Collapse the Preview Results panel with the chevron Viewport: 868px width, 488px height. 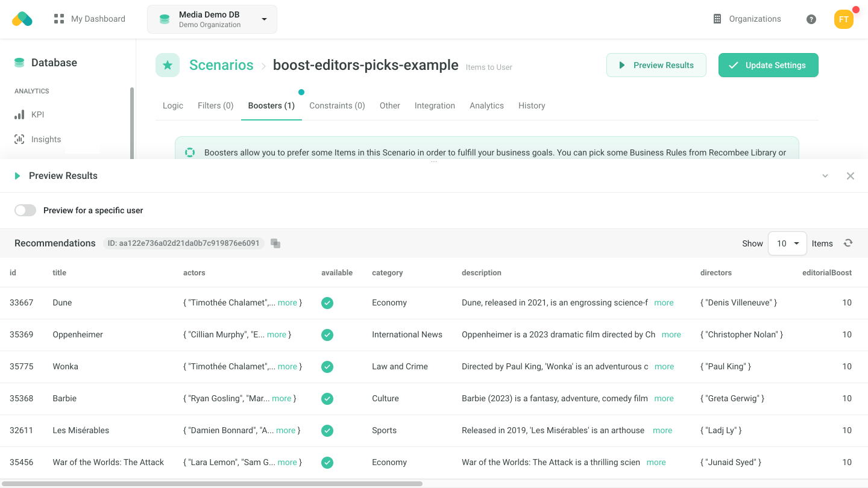(825, 176)
